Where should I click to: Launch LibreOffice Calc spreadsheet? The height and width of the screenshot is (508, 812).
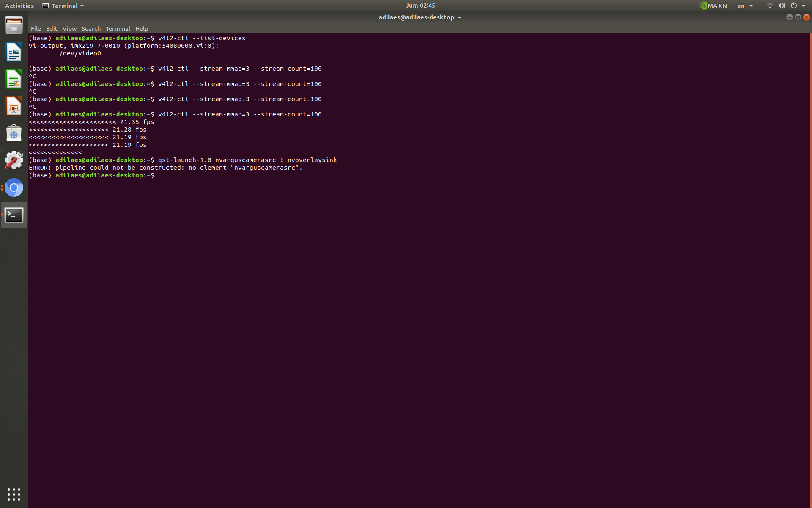point(14,79)
